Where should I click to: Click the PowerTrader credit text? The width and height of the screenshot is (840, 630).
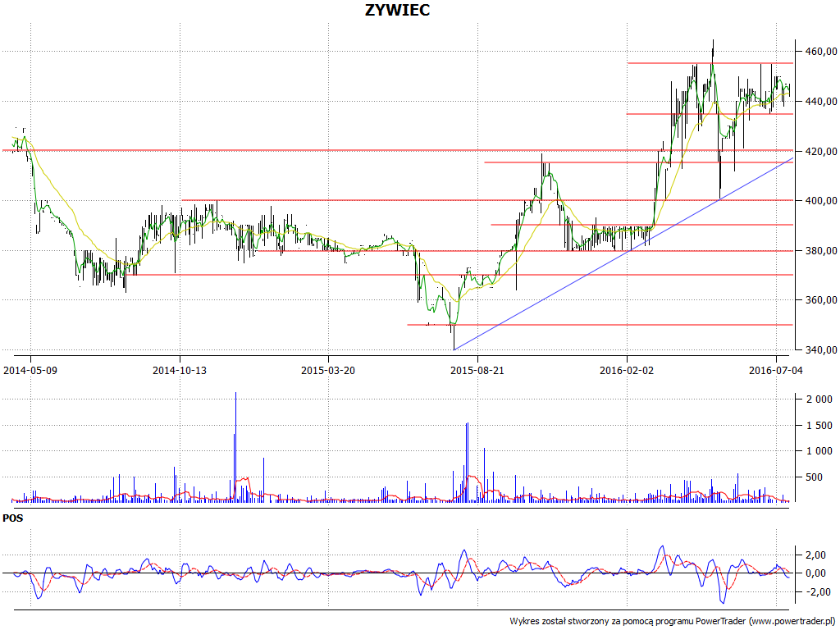[673, 622]
